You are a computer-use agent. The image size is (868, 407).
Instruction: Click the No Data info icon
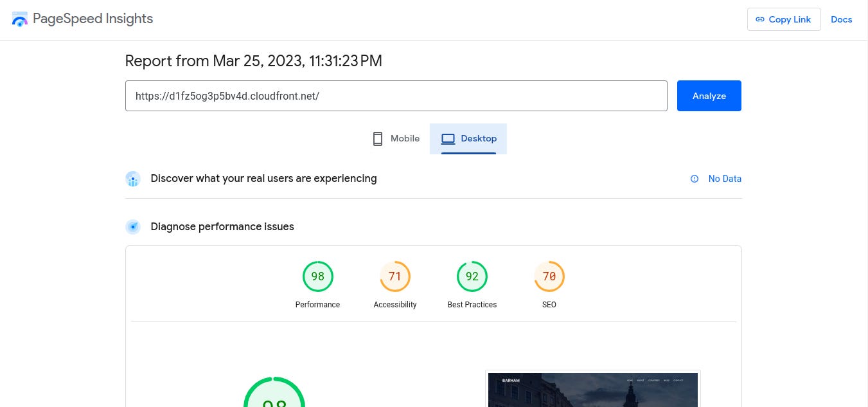point(695,179)
